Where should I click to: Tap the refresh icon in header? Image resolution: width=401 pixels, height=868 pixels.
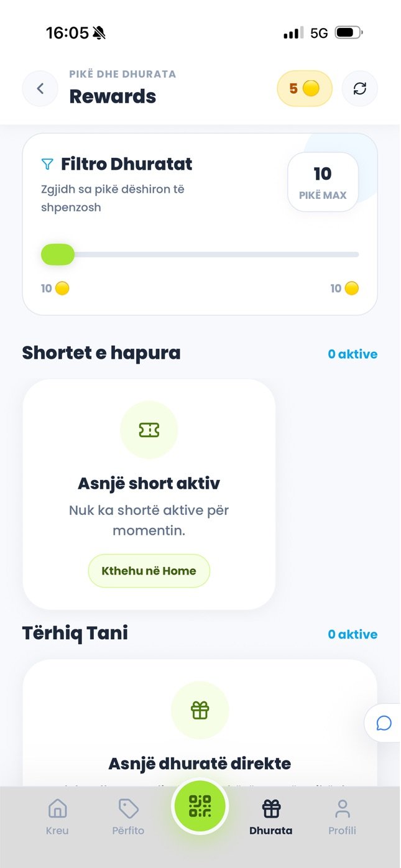[x=360, y=89]
